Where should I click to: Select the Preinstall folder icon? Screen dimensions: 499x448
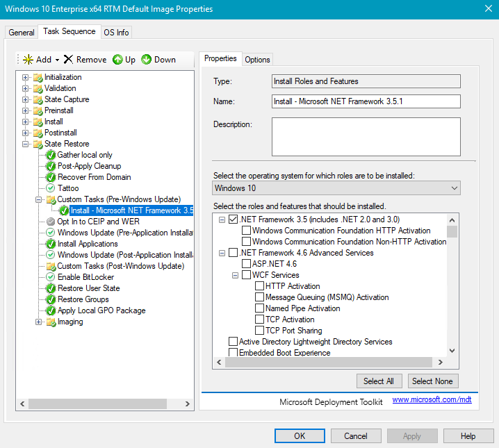pyautogui.click(x=38, y=110)
